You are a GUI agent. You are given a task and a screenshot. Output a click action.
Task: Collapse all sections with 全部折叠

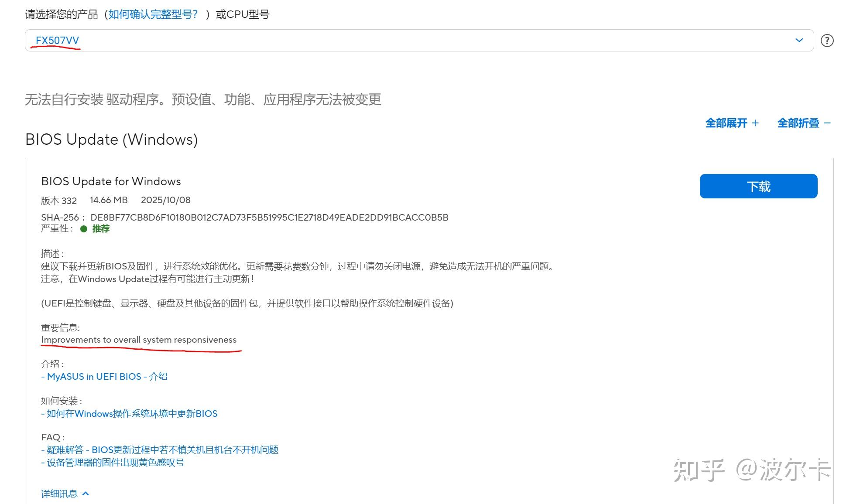coord(798,123)
